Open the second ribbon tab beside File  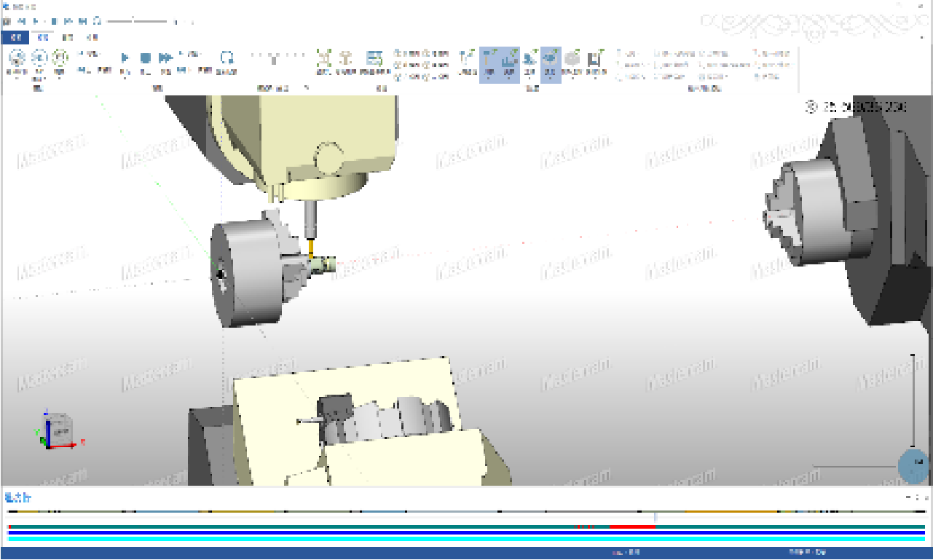(44, 36)
